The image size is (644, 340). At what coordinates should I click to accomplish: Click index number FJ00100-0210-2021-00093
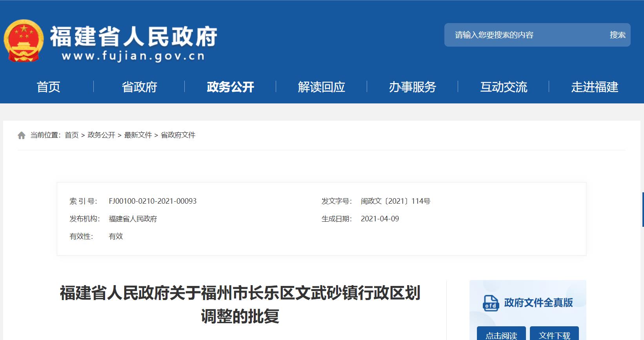[x=153, y=201]
